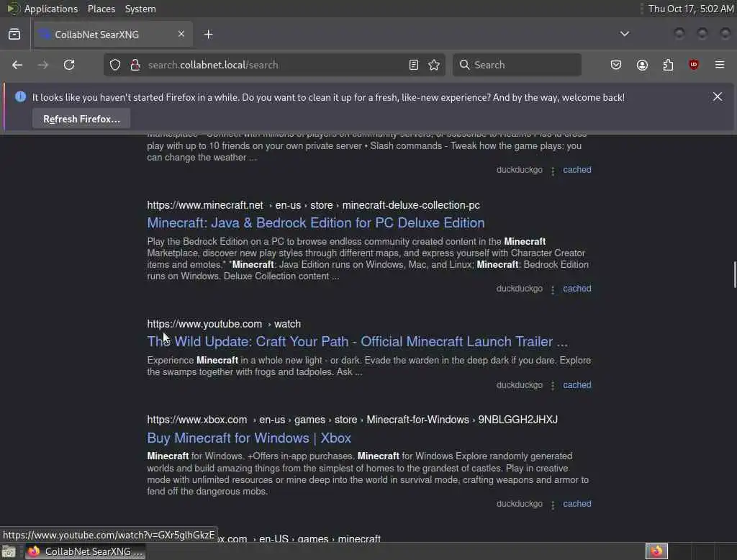The width and height of the screenshot is (737, 560).
Task: Click duckduckgo label under Deluxe Edition result
Action: point(520,289)
